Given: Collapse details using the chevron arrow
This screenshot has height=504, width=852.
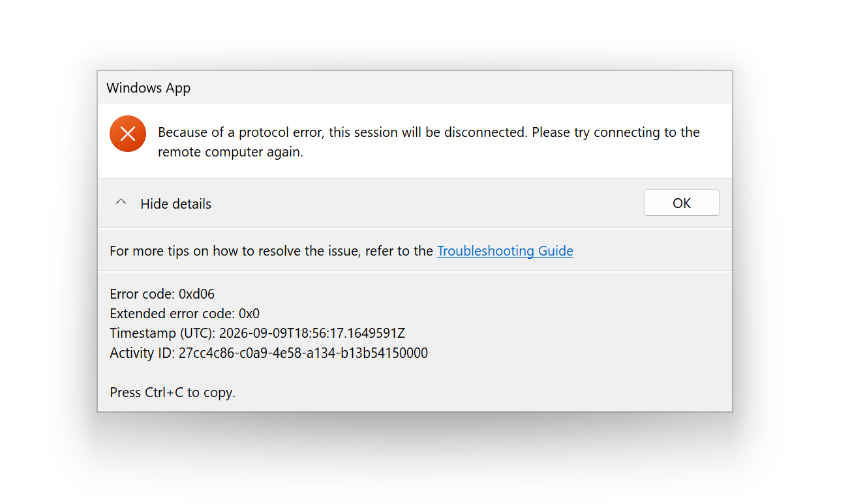Looking at the screenshot, I should [x=121, y=203].
